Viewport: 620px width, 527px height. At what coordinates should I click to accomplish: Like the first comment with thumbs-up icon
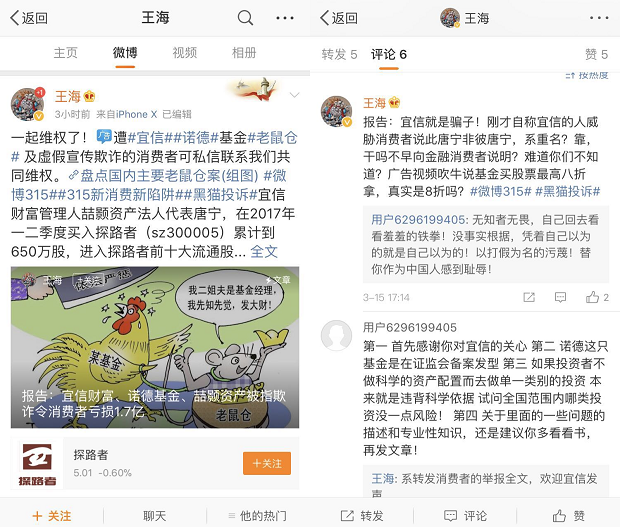(592, 297)
